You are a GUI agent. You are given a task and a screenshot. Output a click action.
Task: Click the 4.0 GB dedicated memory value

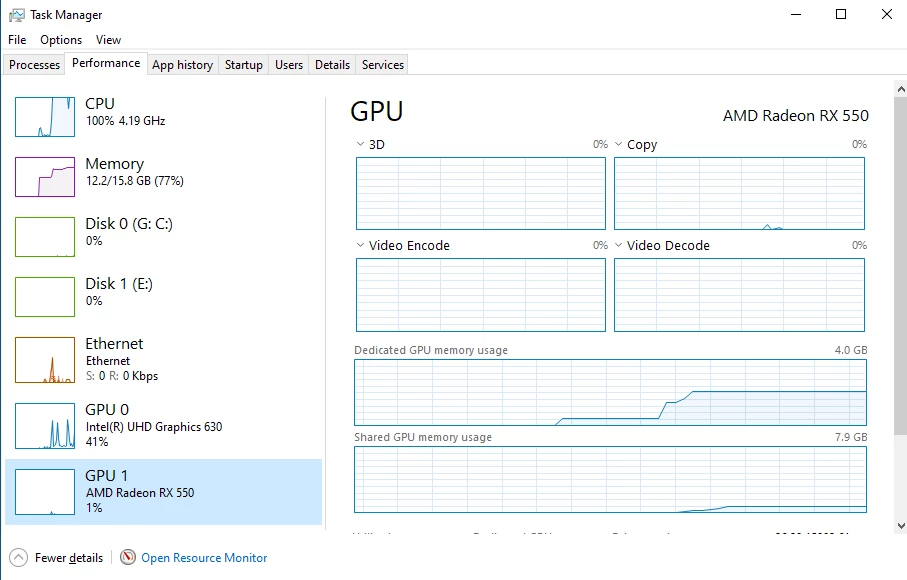click(851, 350)
